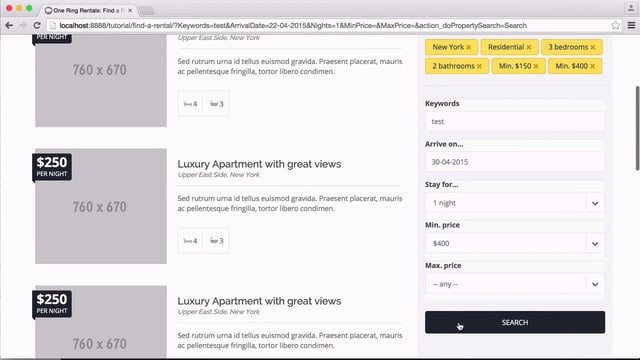Go back using browser back arrow

(x=9, y=25)
